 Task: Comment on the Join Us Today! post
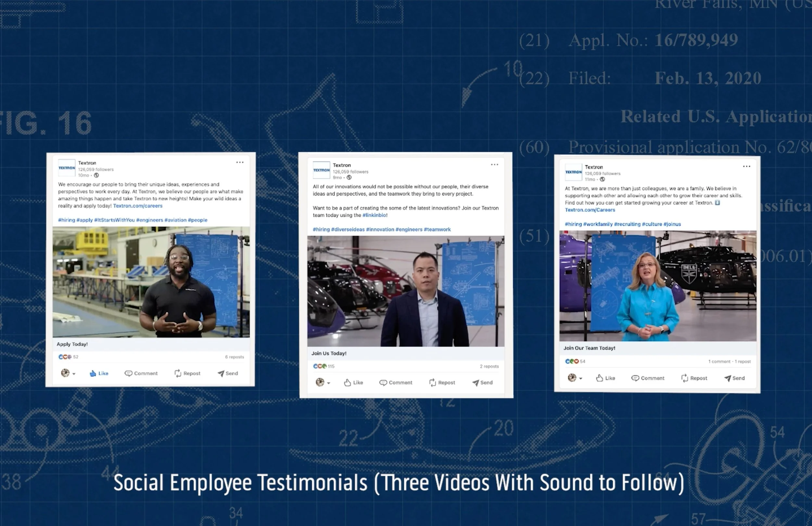396,383
